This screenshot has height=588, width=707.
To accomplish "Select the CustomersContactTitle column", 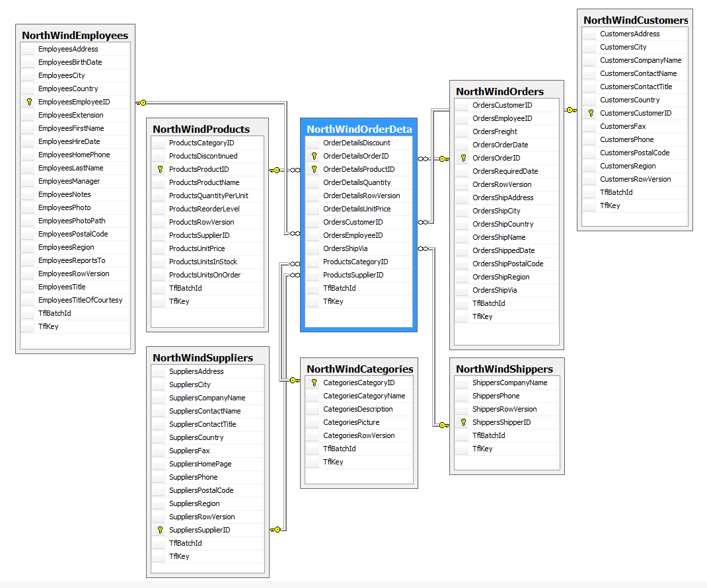I will 635,87.
